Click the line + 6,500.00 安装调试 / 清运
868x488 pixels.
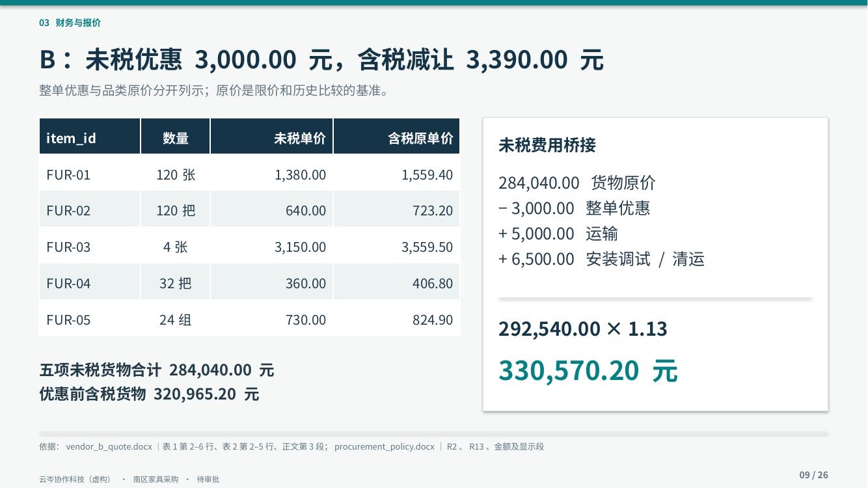601,258
